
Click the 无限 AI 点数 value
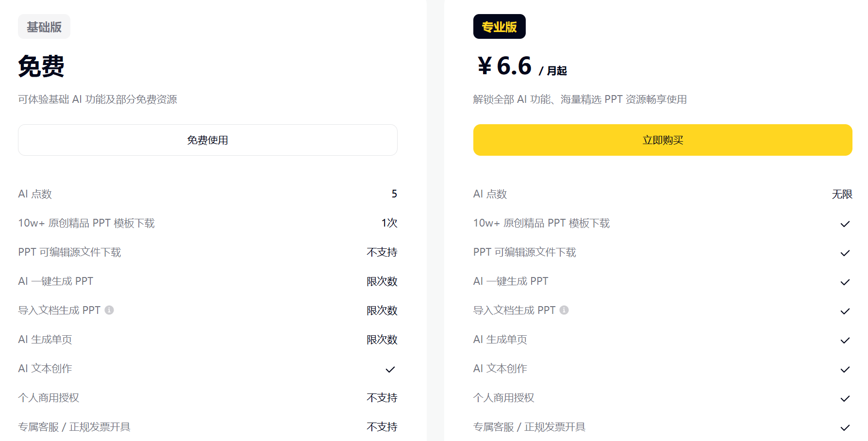coord(842,194)
